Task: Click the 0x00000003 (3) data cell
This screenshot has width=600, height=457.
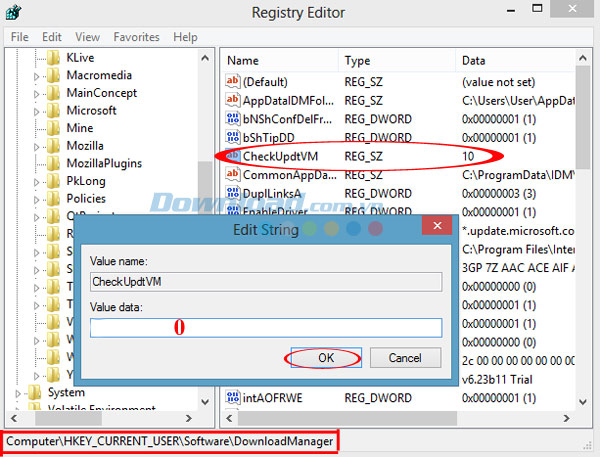Action: pos(499,194)
